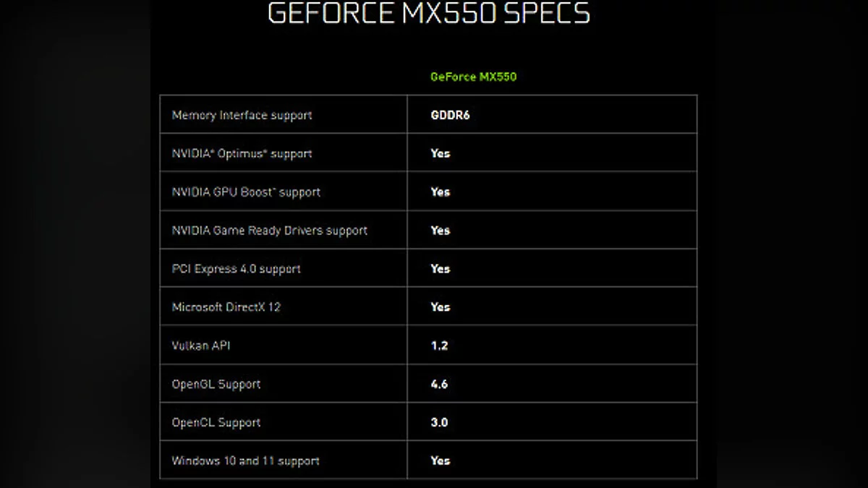Select the Yes value for PCI Express 4.0
The height and width of the screenshot is (488, 868).
click(x=440, y=268)
